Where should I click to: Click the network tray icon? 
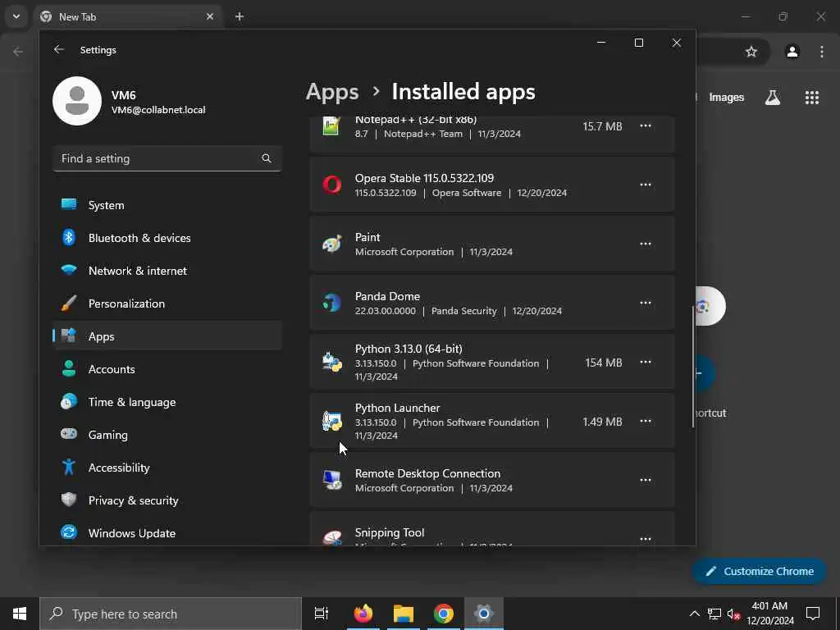714,614
